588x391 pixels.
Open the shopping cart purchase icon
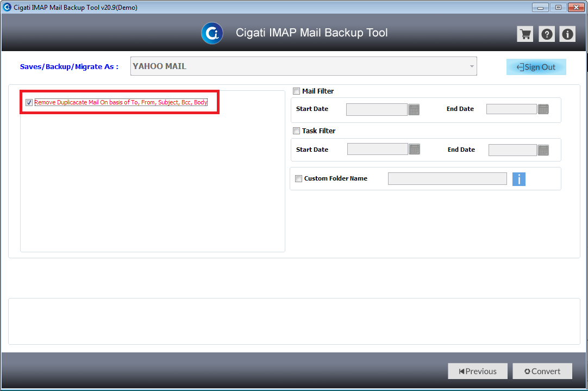(x=525, y=34)
